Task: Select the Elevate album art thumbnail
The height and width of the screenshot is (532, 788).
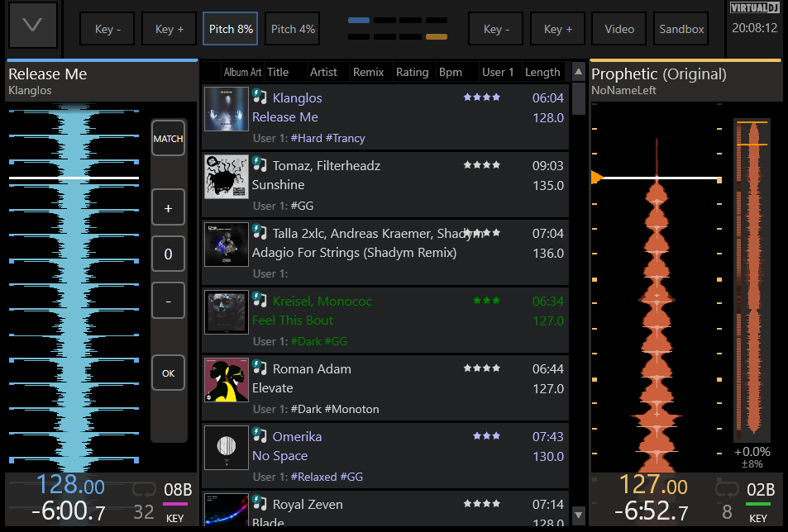Action: coord(227,380)
